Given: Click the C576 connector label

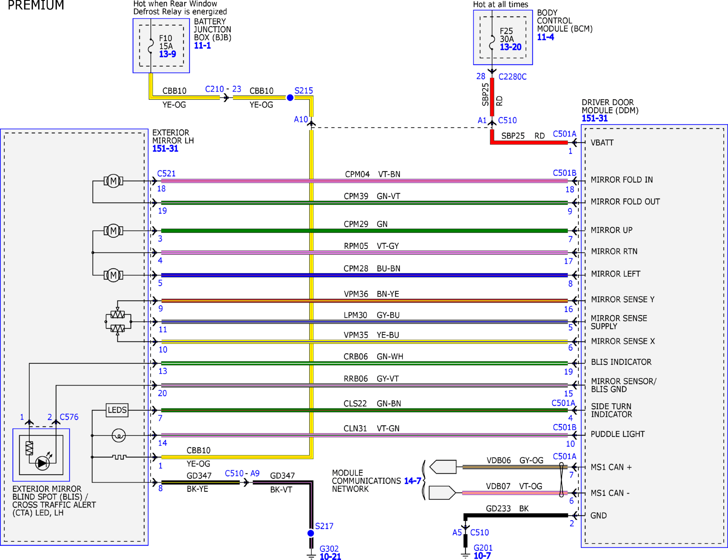Looking at the screenshot, I should point(69,417).
